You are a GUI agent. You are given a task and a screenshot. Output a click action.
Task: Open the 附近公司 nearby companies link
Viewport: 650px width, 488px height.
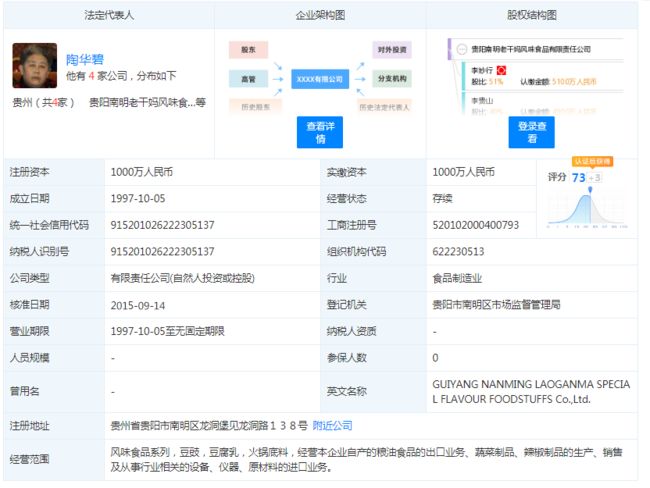[x=332, y=425]
